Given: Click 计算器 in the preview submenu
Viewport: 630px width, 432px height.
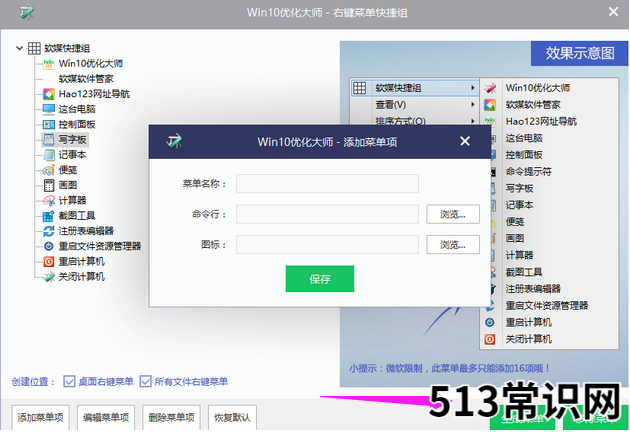Looking at the screenshot, I should (x=520, y=256).
